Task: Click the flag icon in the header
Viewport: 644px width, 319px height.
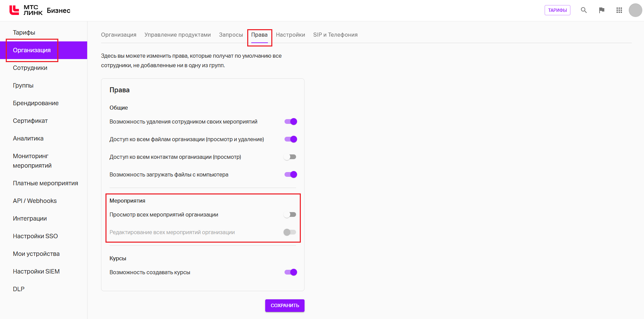Action: point(602,10)
